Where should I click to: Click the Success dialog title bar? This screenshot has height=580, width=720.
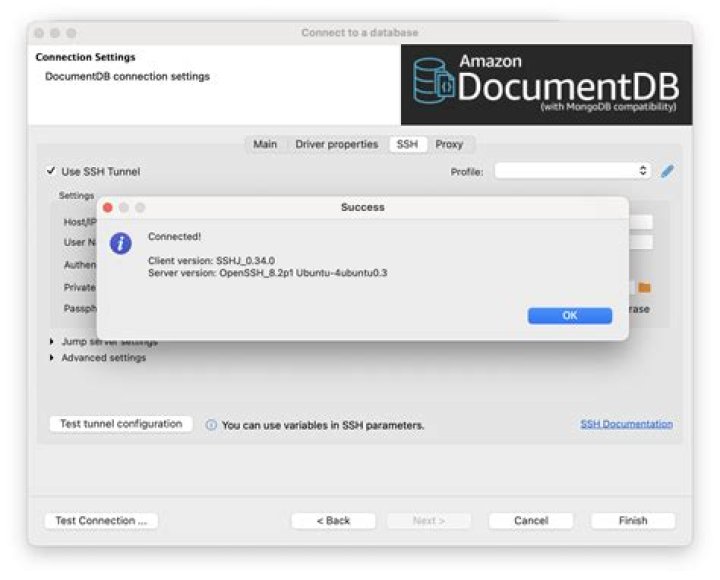[x=363, y=207]
